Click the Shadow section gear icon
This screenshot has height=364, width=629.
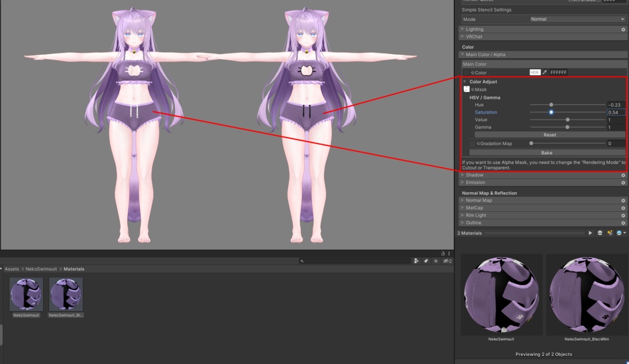click(623, 175)
